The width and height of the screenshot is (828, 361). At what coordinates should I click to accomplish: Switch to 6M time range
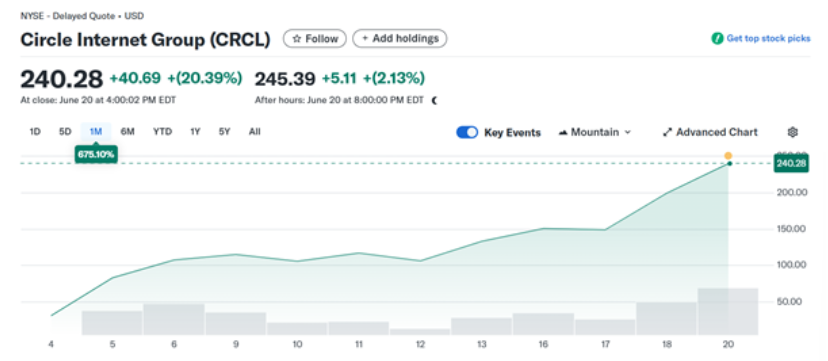click(127, 131)
